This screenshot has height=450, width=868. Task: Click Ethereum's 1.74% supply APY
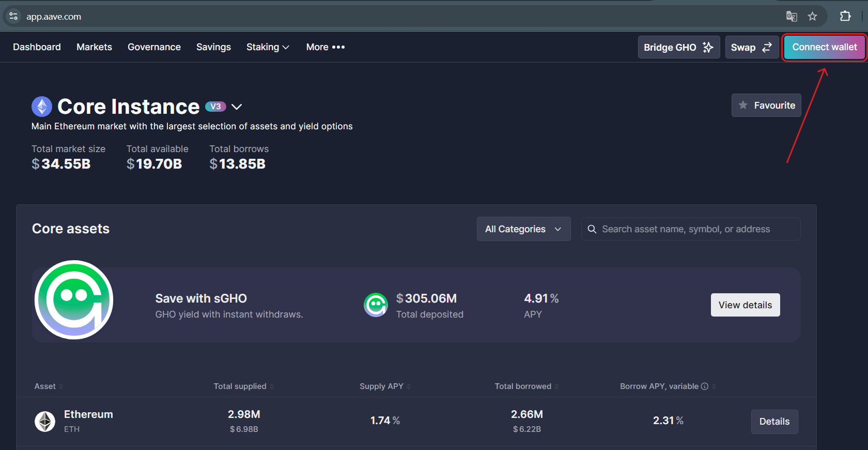[385, 421]
